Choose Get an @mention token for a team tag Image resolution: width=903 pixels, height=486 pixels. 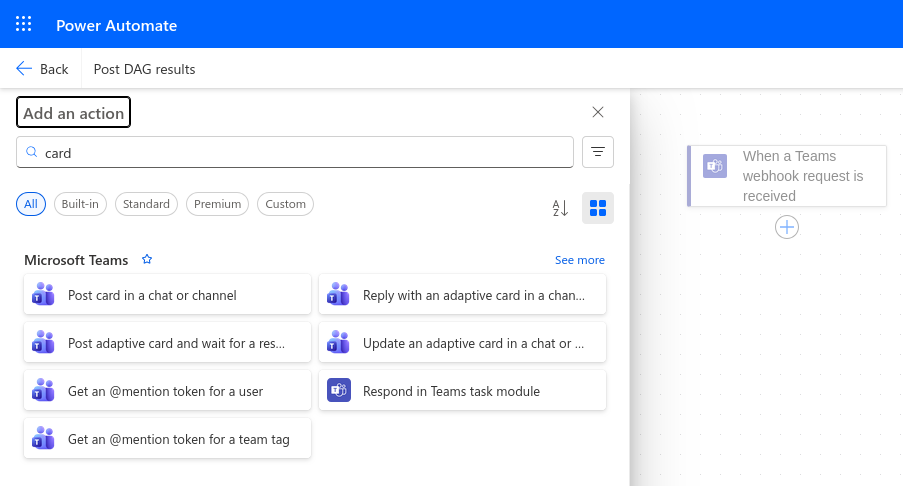[x=167, y=438]
